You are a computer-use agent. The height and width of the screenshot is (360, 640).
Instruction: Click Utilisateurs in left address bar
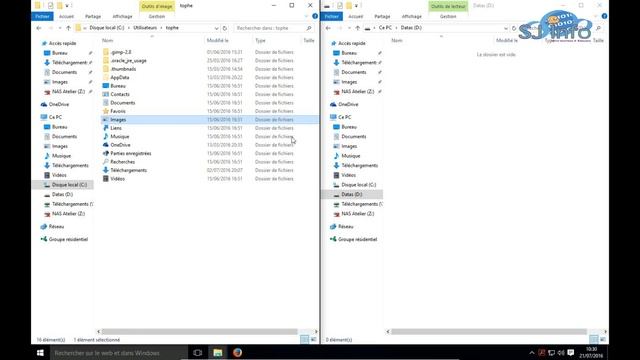point(145,28)
